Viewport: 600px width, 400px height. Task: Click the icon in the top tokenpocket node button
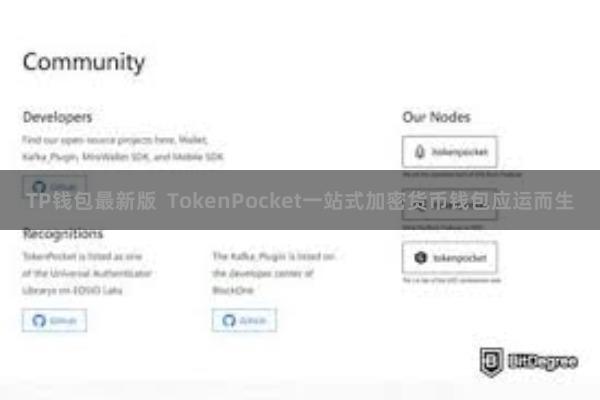420,152
